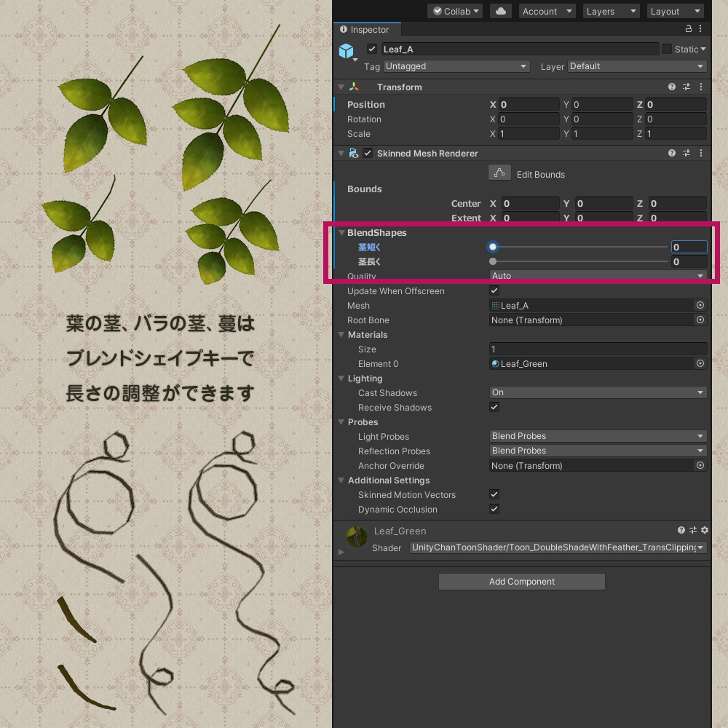Collapse the Lighting foldout
Image resolution: width=728 pixels, height=728 pixels.
341,378
